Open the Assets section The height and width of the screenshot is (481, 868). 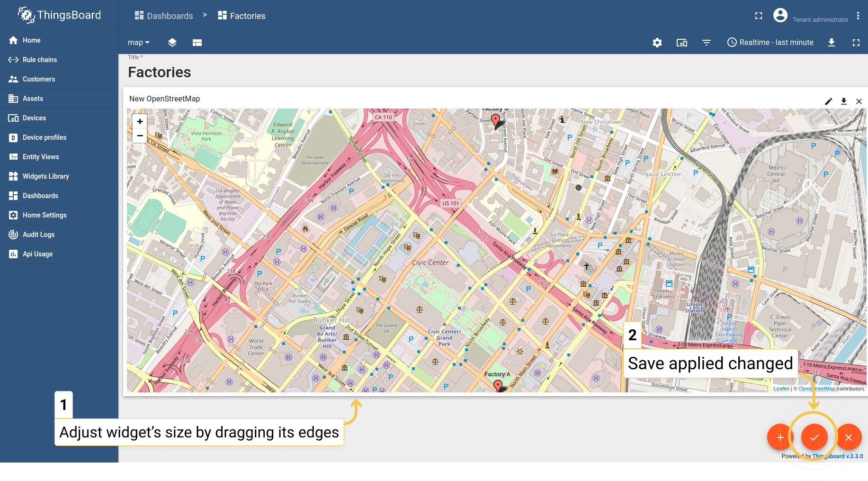click(59, 99)
